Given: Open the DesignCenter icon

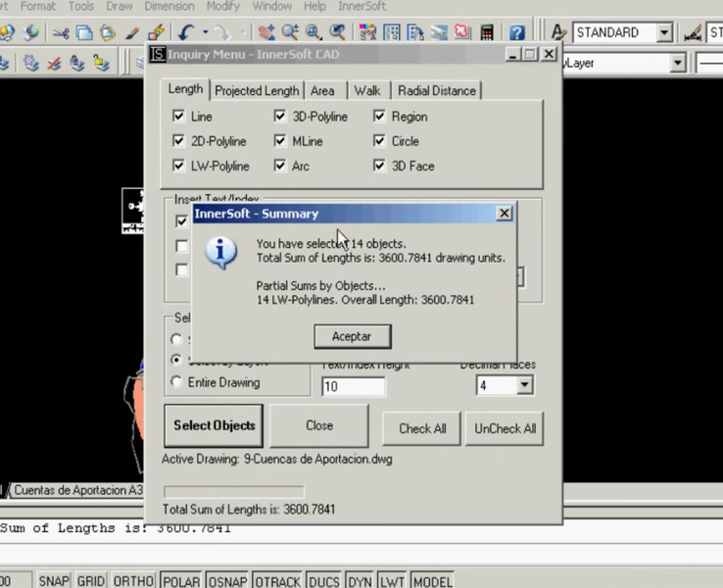Looking at the screenshot, I should click(392, 31).
